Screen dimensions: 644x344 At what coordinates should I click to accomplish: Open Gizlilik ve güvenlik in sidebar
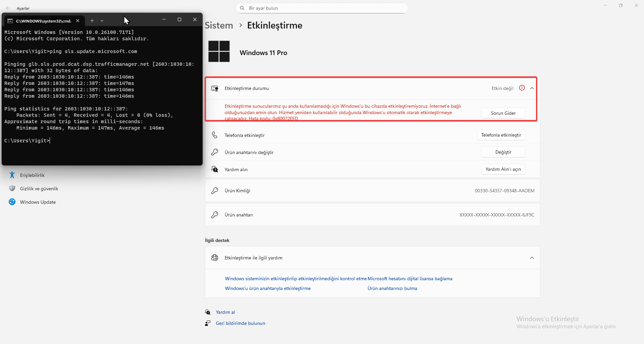tap(39, 189)
